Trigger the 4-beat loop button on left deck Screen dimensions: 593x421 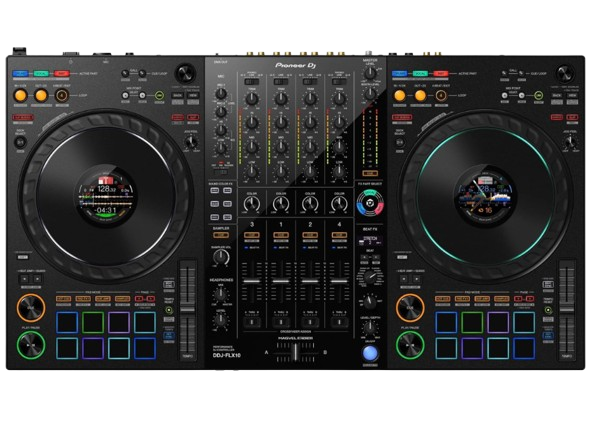(x=62, y=96)
